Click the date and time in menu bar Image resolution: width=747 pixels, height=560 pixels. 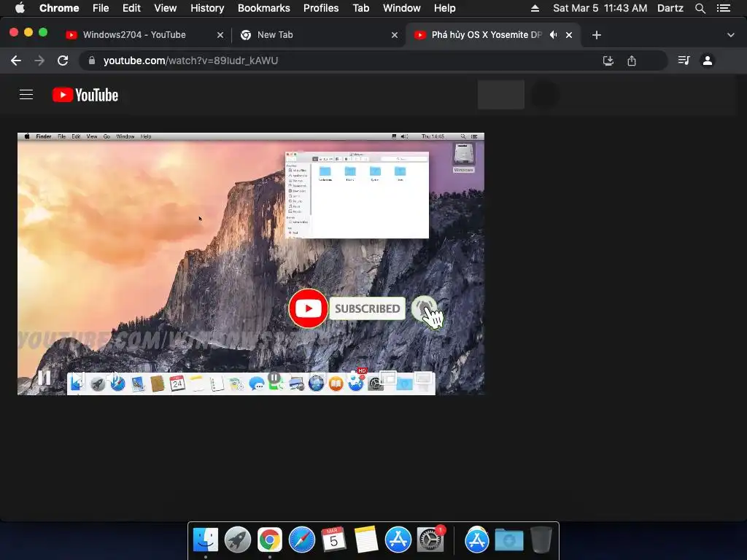click(x=600, y=8)
